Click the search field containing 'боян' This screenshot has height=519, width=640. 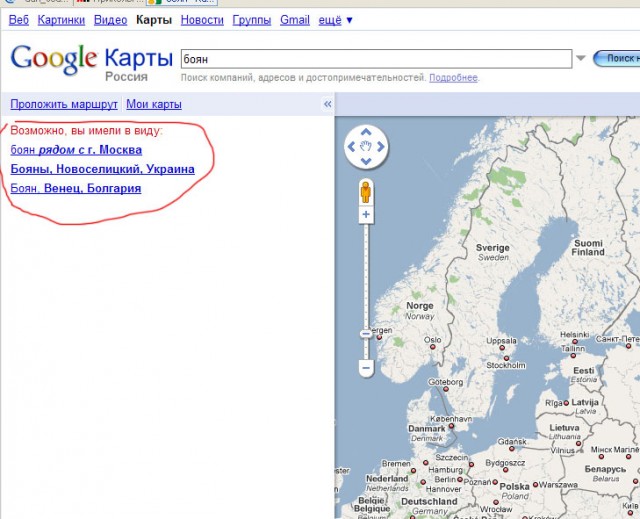pyautogui.click(x=376, y=59)
